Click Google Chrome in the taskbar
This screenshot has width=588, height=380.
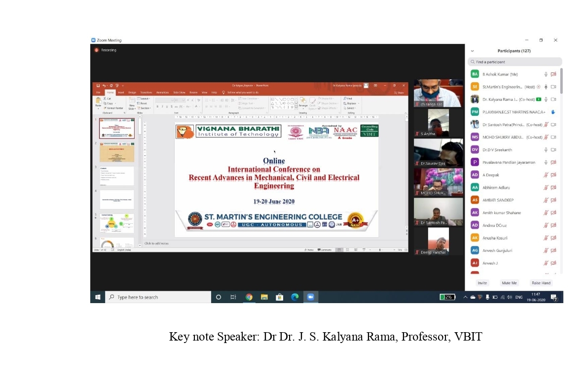[249, 297]
